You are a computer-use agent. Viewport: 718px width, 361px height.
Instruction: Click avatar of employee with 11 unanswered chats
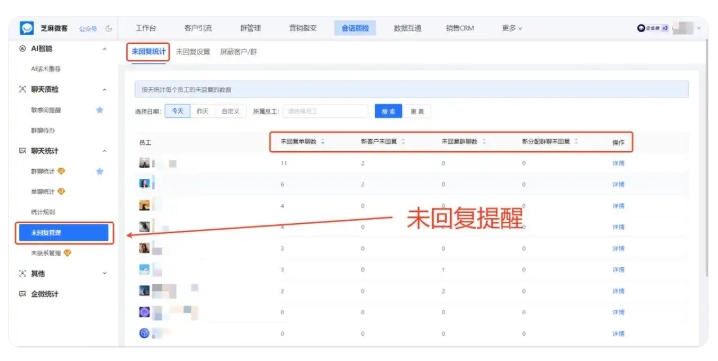144,163
